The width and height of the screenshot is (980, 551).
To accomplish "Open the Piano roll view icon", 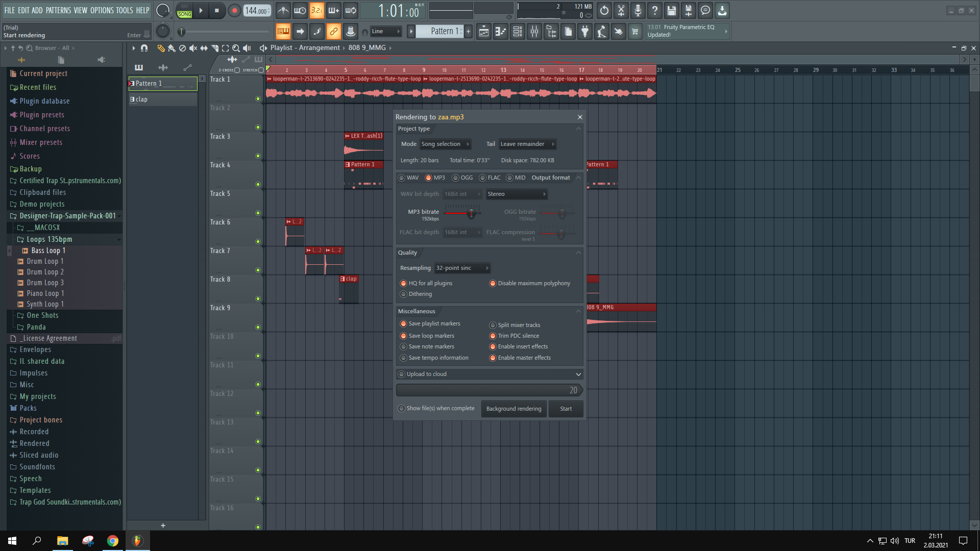I will [x=501, y=32].
